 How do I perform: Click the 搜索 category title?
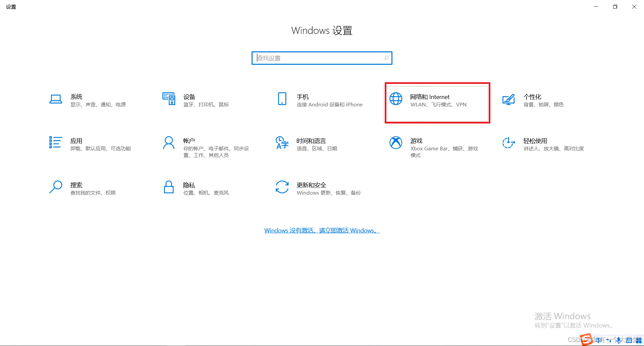[76, 185]
